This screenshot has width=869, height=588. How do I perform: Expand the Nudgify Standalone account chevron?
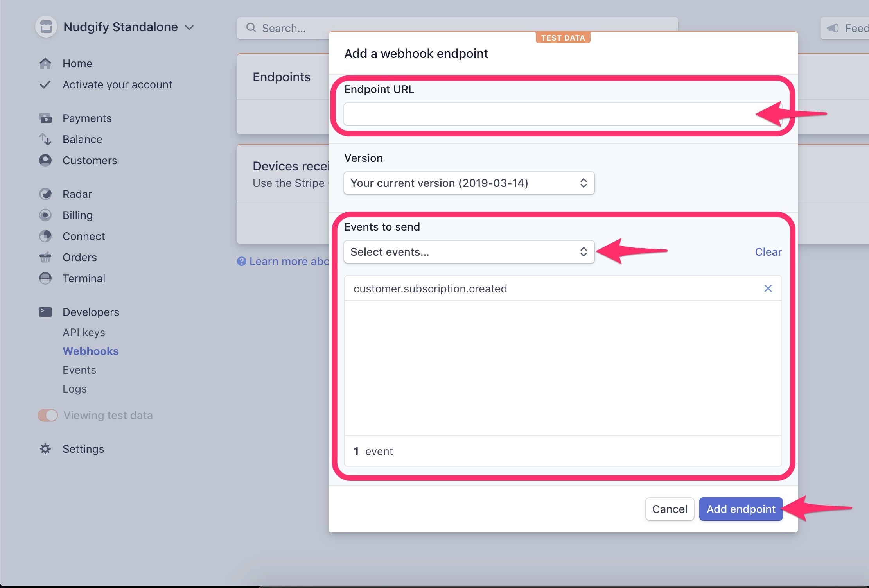(189, 27)
